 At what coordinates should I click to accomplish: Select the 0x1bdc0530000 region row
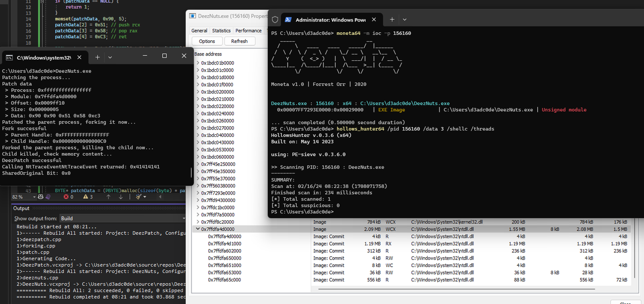[x=230, y=149]
